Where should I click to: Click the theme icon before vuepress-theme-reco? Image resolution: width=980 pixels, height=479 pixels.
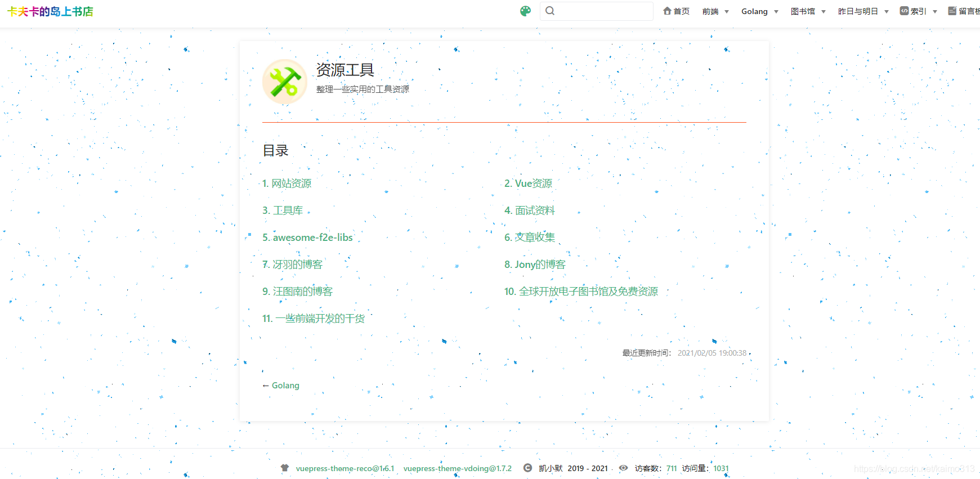[285, 468]
